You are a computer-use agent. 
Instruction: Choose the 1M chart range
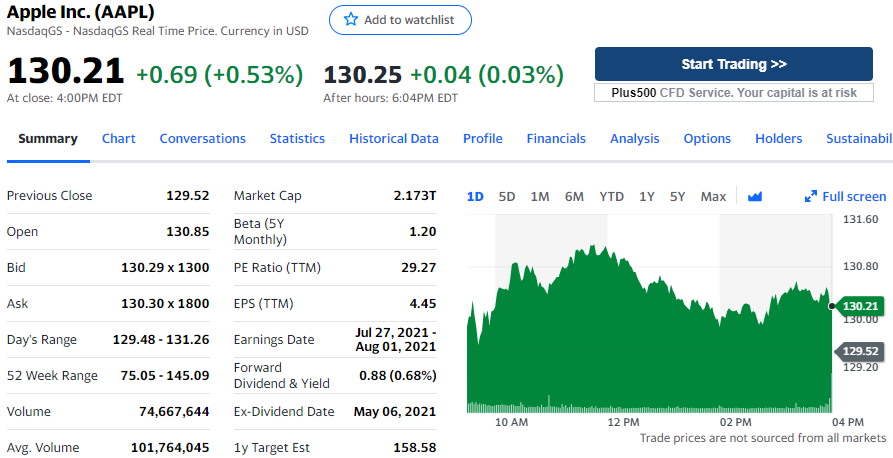(x=540, y=196)
